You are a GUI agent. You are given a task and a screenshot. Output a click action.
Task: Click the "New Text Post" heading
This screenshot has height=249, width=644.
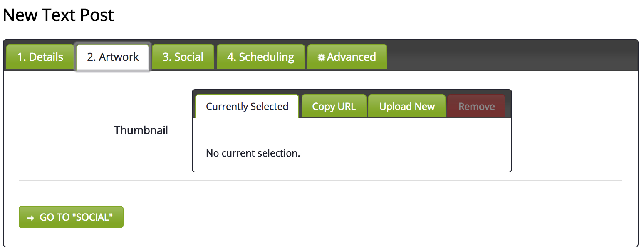tap(58, 15)
